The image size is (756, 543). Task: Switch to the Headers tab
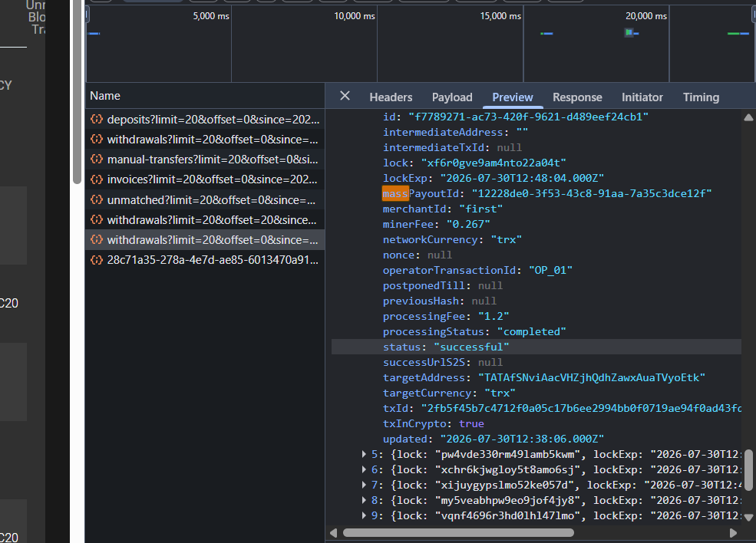391,97
